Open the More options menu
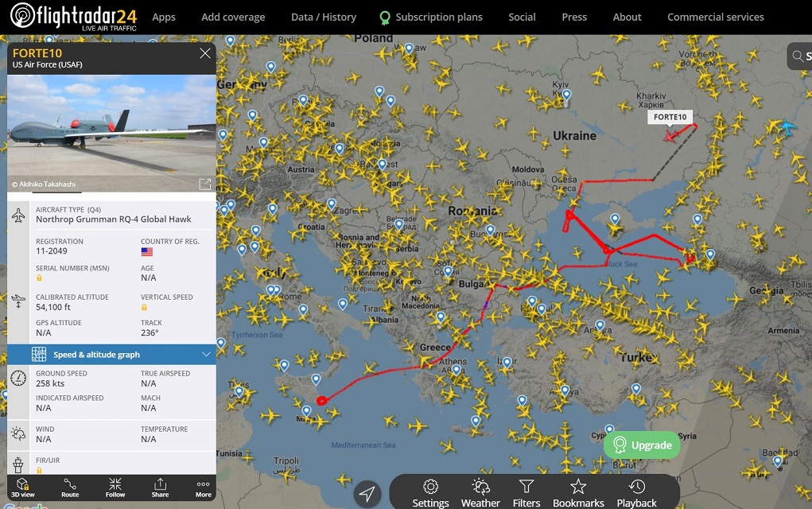The width and height of the screenshot is (812, 509). tap(203, 488)
